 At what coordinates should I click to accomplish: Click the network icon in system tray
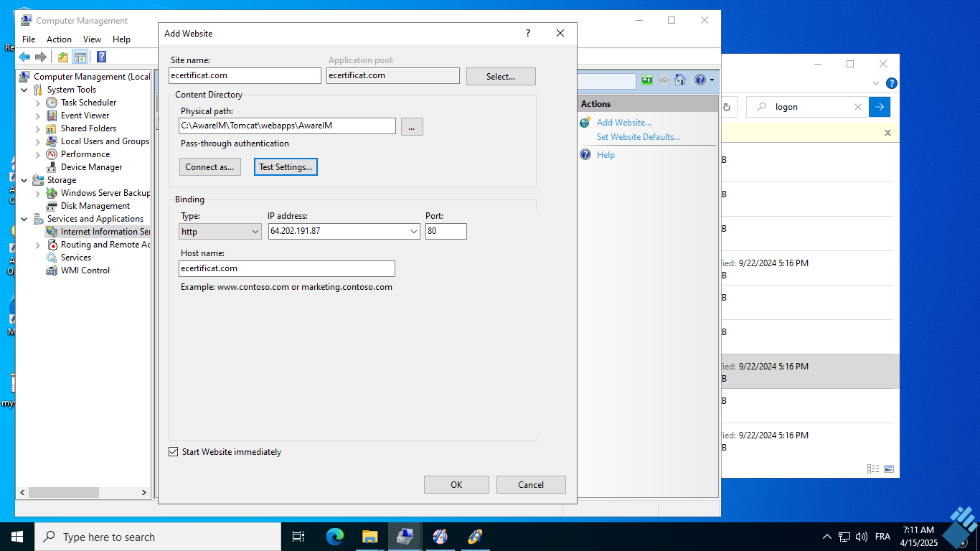click(x=844, y=537)
